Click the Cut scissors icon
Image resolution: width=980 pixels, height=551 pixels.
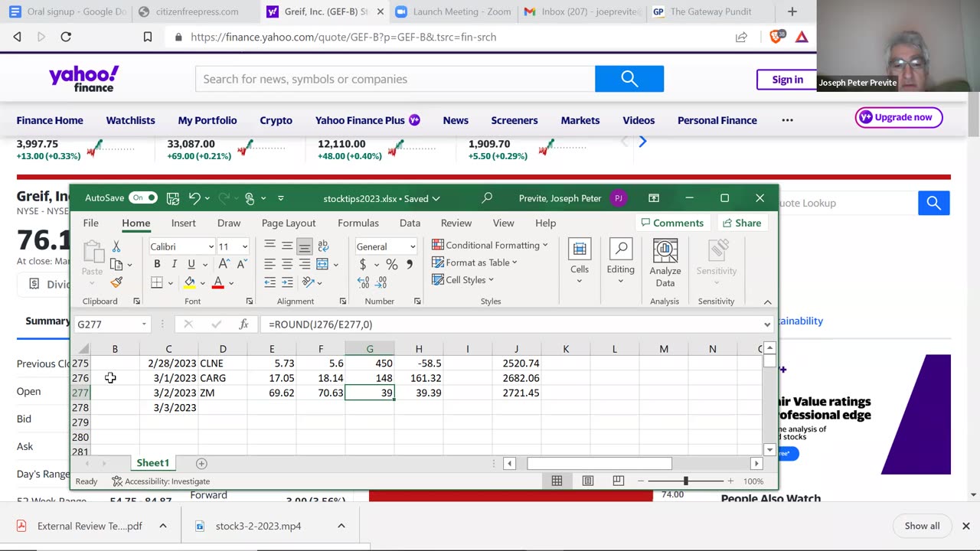tap(116, 246)
